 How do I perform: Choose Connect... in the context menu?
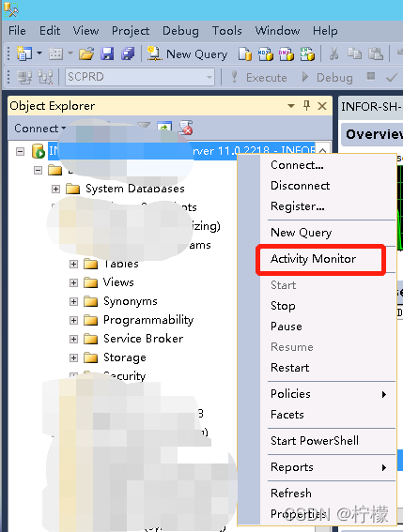pyautogui.click(x=297, y=165)
